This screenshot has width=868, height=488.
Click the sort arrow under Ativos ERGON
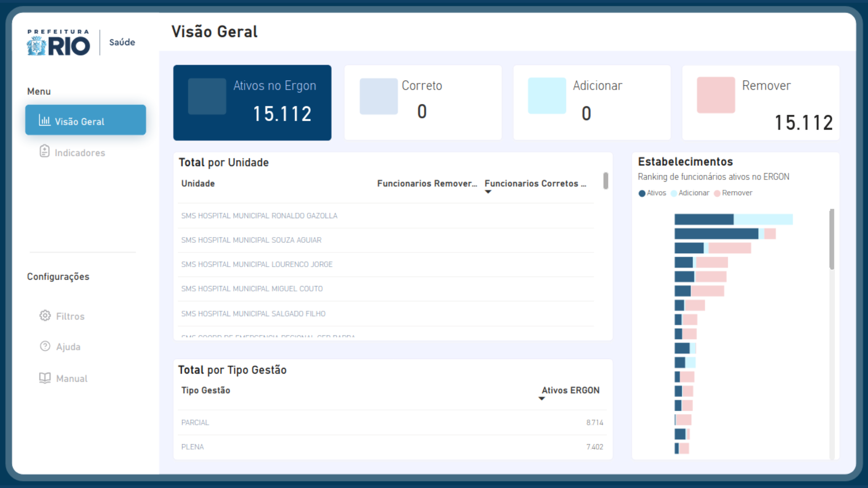[542, 399]
